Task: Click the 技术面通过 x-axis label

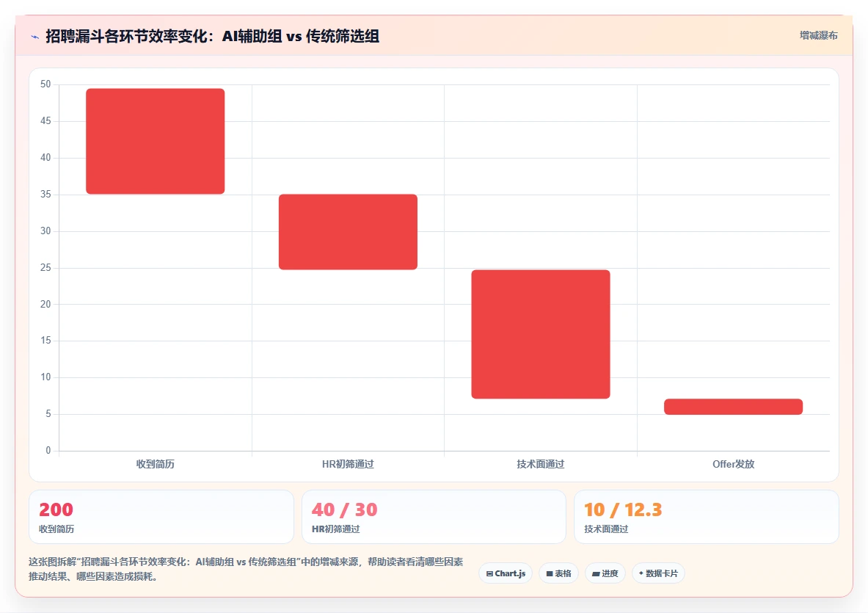Action: 541,464
